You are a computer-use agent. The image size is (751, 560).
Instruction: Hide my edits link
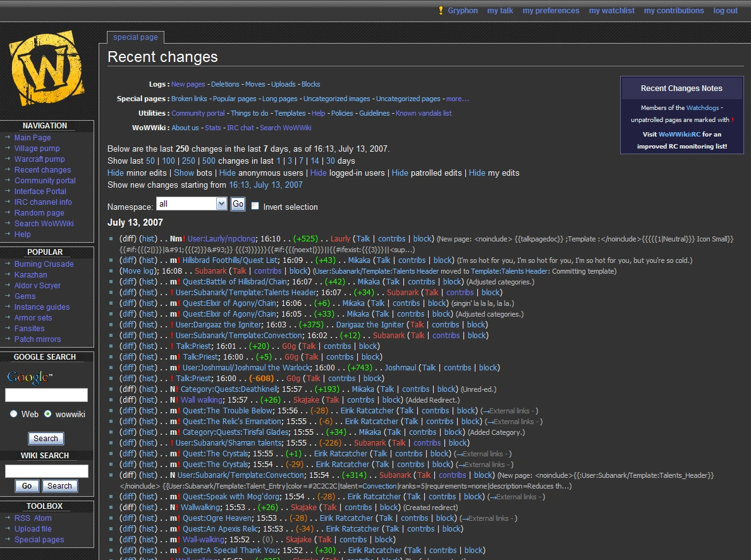coord(477,173)
